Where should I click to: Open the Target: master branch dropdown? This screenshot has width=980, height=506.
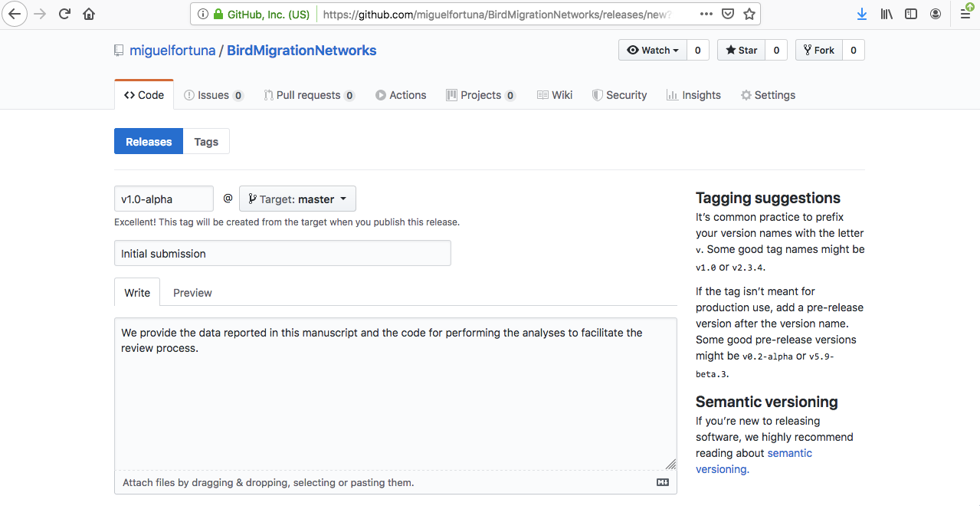(x=297, y=199)
